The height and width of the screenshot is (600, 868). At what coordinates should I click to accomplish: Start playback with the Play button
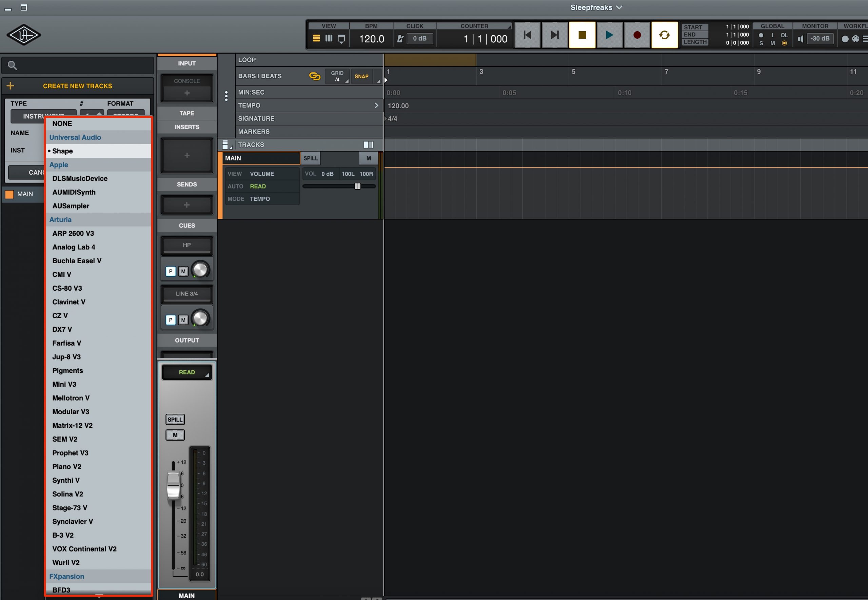click(609, 35)
